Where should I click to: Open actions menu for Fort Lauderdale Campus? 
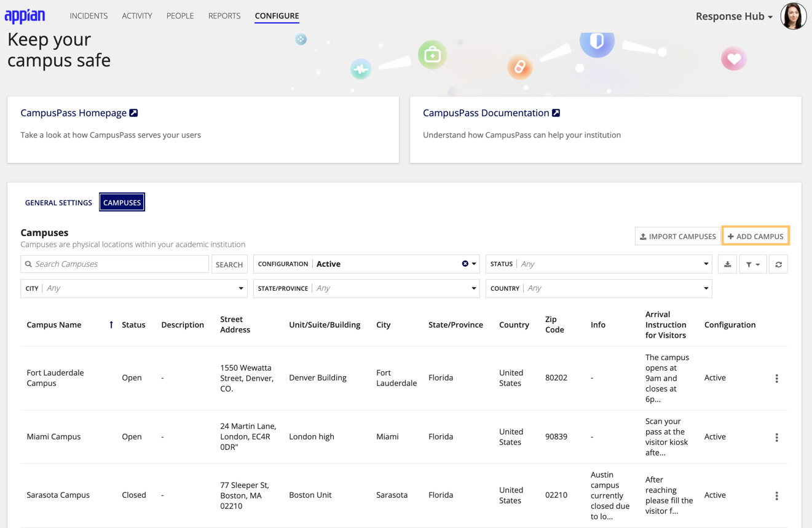click(776, 378)
